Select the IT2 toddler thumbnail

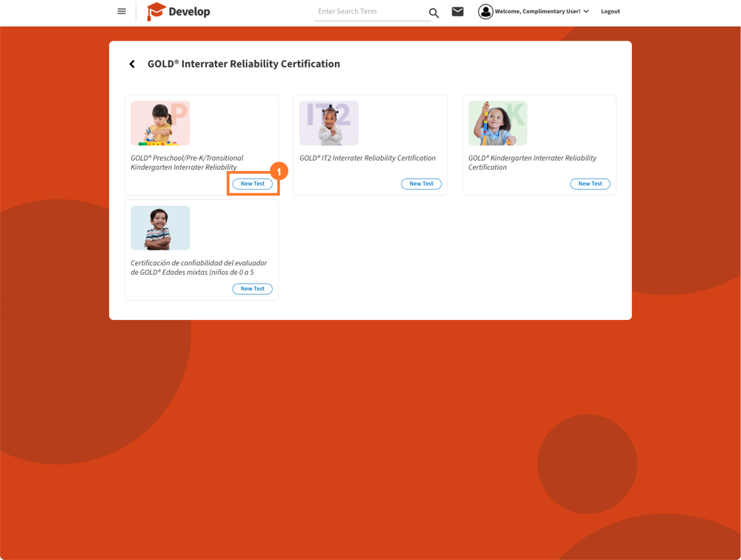point(329,123)
